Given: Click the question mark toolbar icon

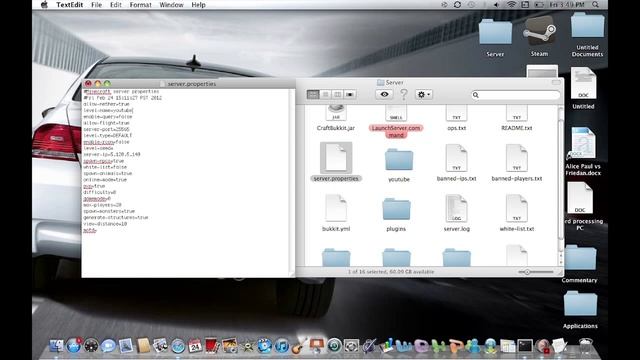Looking at the screenshot, I should [x=404, y=94].
